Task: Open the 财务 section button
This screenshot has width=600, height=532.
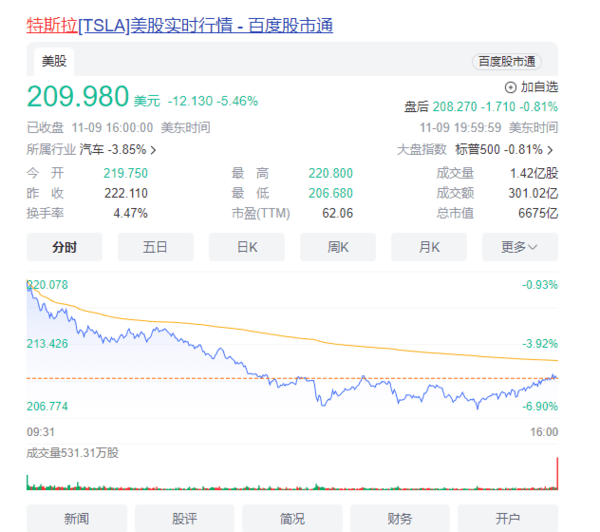Action: [x=400, y=519]
